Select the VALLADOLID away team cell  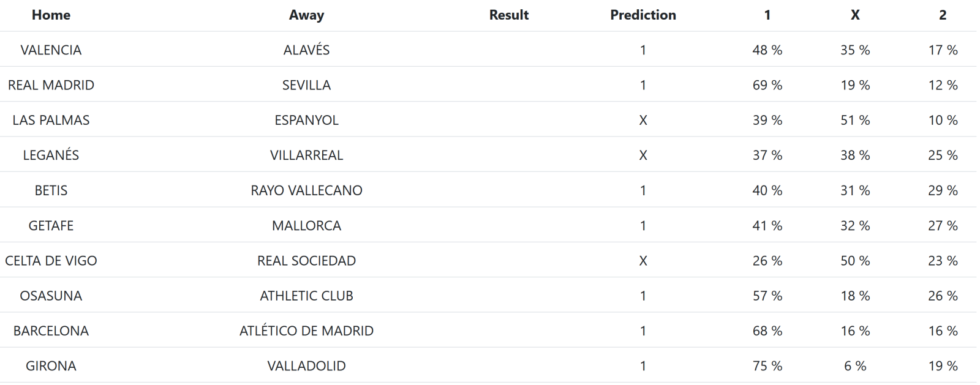(x=306, y=366)
